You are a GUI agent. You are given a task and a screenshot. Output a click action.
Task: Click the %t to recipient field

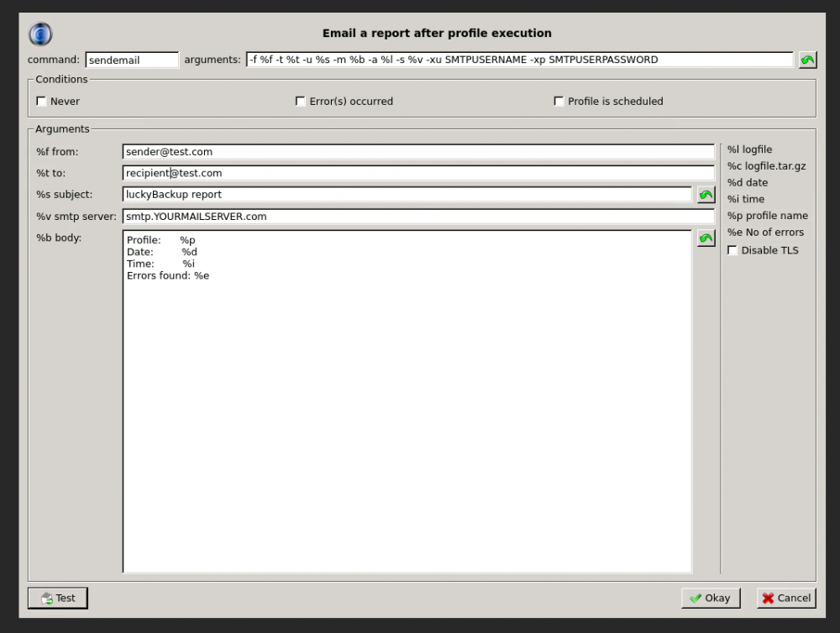(x=418, y=173)
